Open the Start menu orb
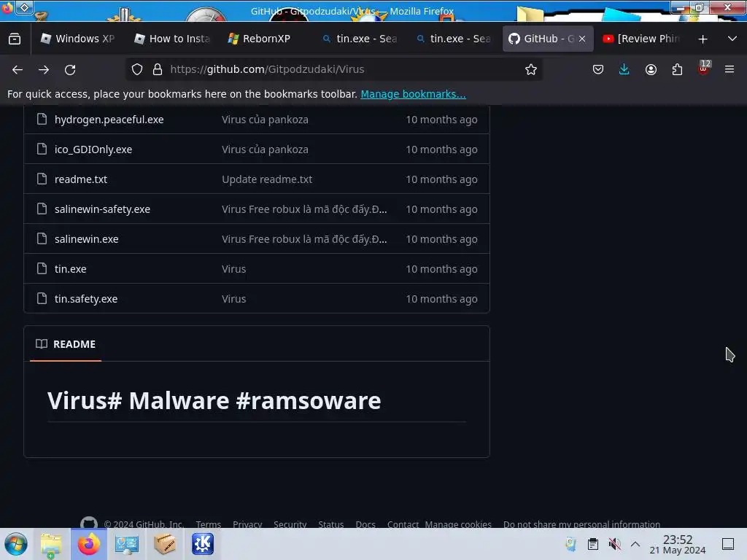The height and width of the screenshot is (560, 747). 16,544
